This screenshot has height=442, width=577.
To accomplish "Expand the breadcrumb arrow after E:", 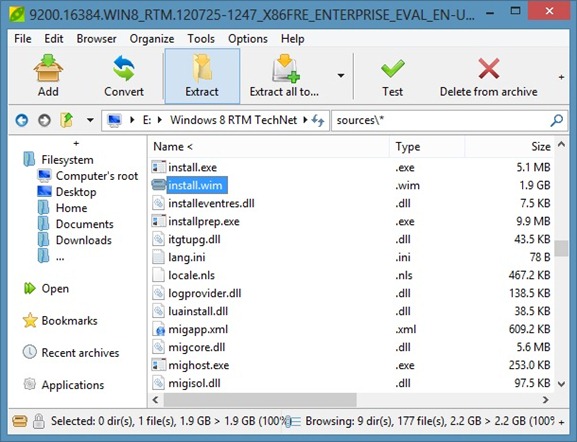I will (160, 120).
